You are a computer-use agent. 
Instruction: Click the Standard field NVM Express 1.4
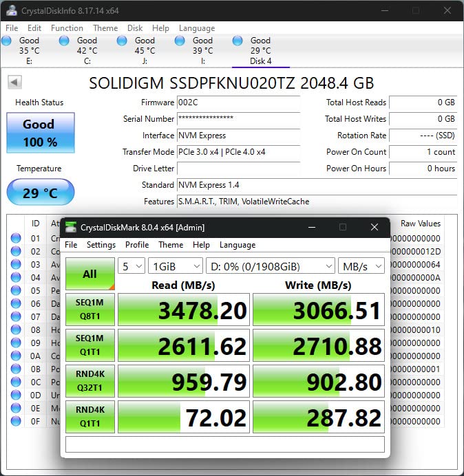point(317,185)
